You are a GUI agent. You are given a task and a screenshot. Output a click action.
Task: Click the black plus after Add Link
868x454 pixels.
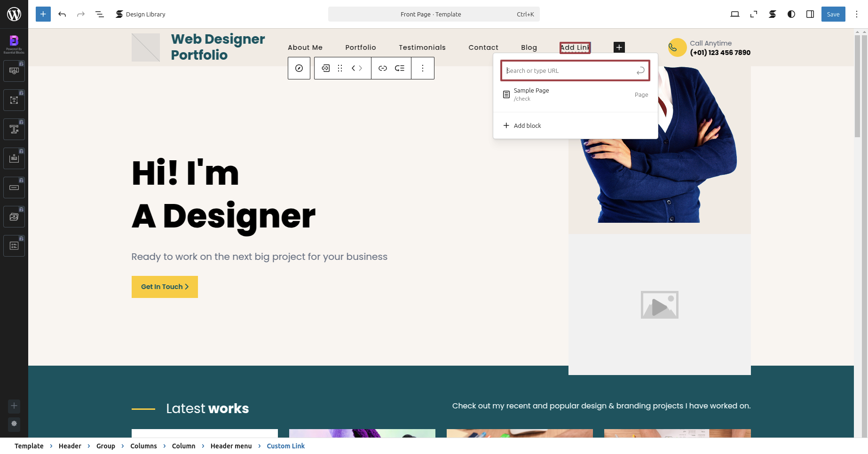coord(619,47)
